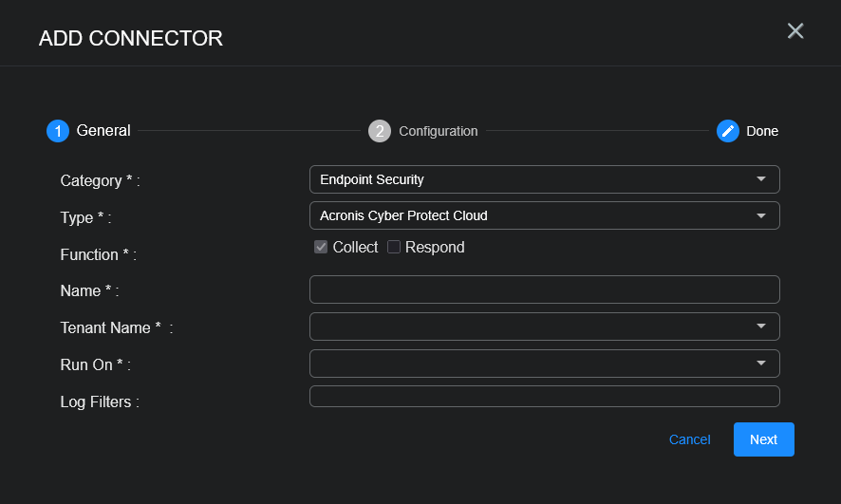Open the Category dropdown arrow
The width and height of the screenshot is (841, 504).
(760, 179)
